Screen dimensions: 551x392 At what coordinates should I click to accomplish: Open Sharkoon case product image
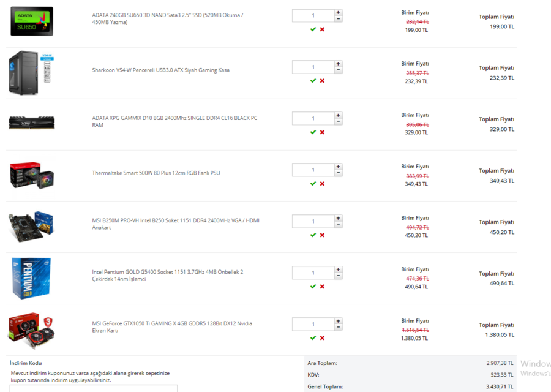[31, 73]
